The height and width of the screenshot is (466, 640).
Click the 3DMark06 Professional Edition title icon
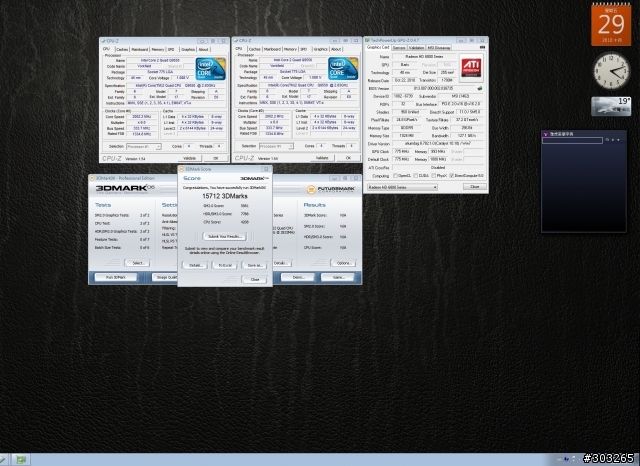pyautogui.click(x=92, y=178)
